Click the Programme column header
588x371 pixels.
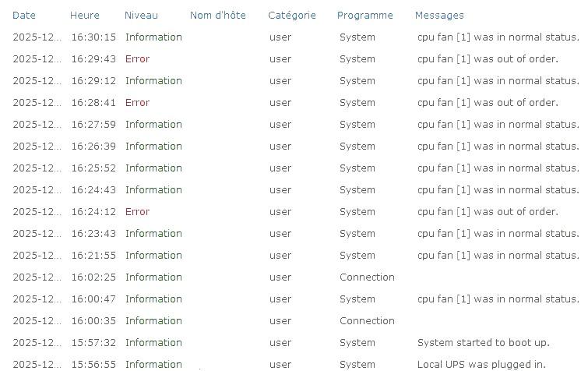364,15
